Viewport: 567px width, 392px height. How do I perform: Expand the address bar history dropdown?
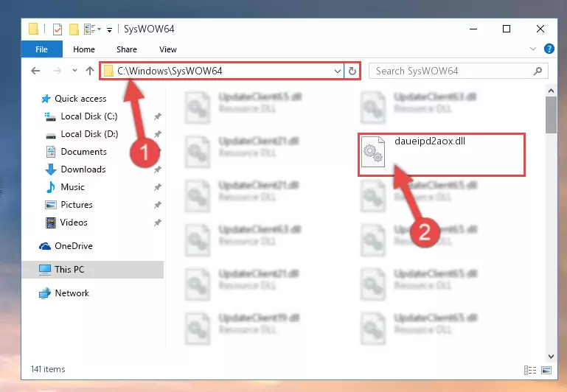coord(338,71)
